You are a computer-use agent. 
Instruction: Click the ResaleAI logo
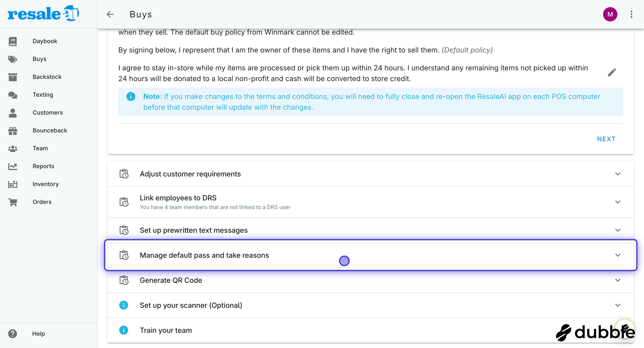(x=43, y=13)
